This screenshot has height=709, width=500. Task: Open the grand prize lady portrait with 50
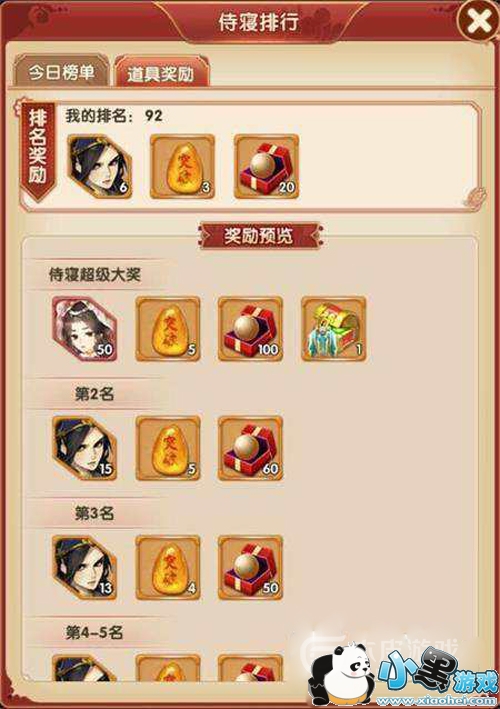coord(84,329)
